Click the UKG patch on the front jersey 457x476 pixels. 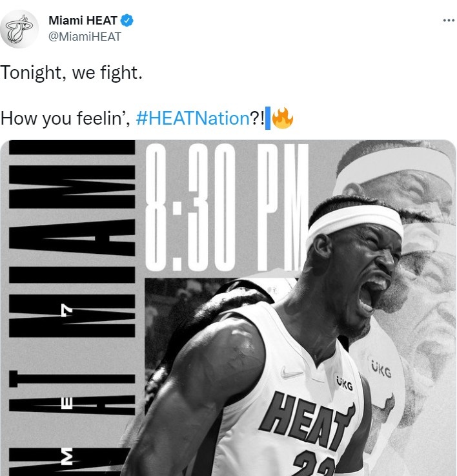coord(345,384)
